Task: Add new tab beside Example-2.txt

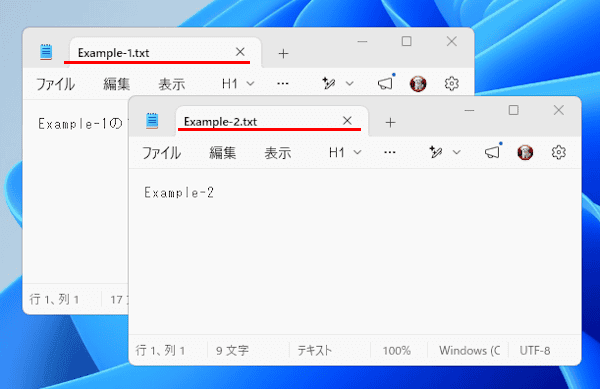Action: tap(390, 122)
